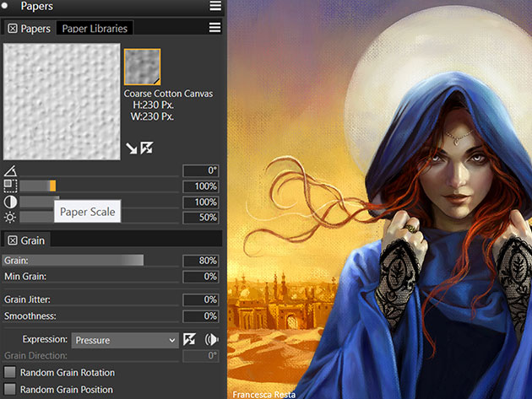Open the Coarse Cotton Canvas paper selector
532x399 pixels.
click(x=142, y=67)
